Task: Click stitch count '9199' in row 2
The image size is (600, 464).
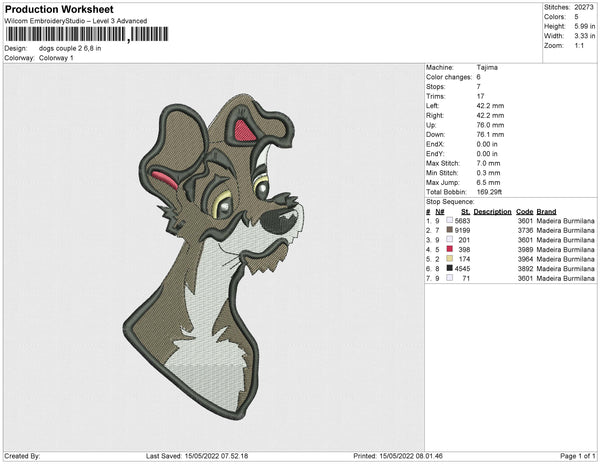Action: (x=462, y=230)
